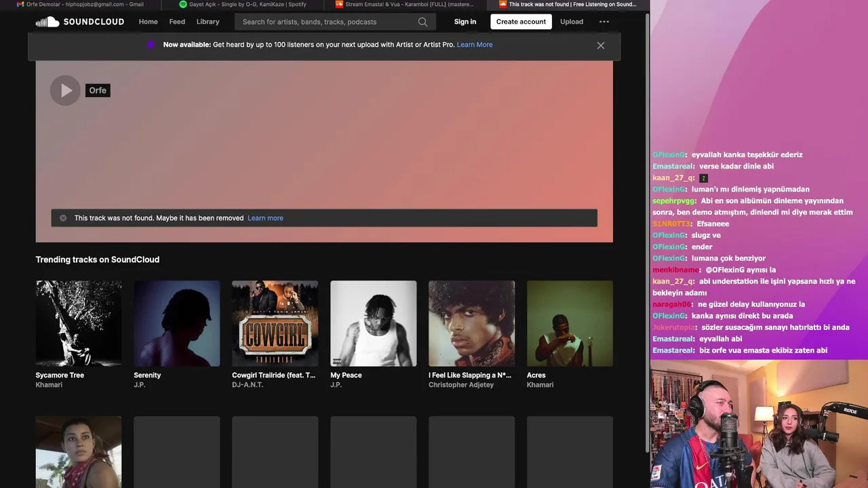
Task: Open artist Khamari under Sycamore Tree
Action: pos(49,385)
